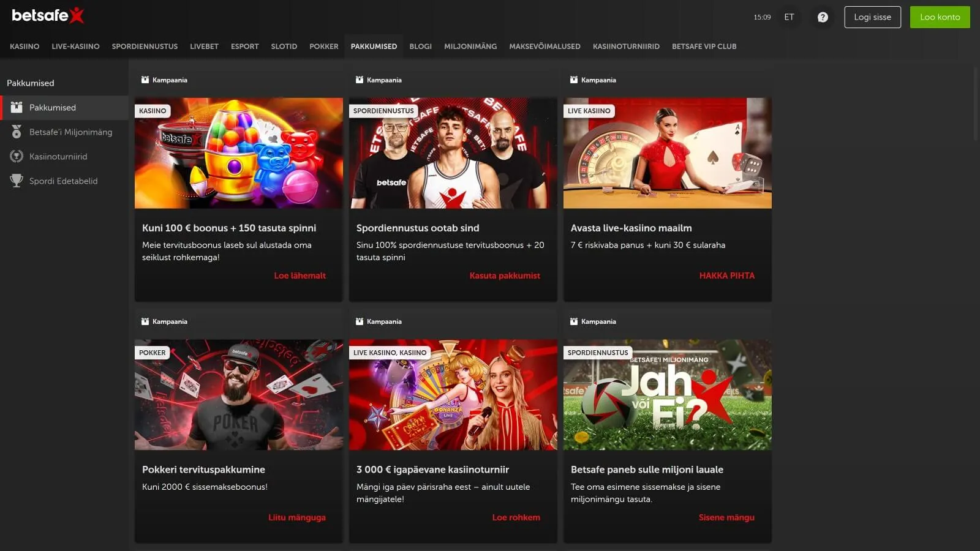This screenshot has height=551, width=980.
Task: Click the SPORDIENNUSTUS tag on three-men image
Action: tap(383, 111)
